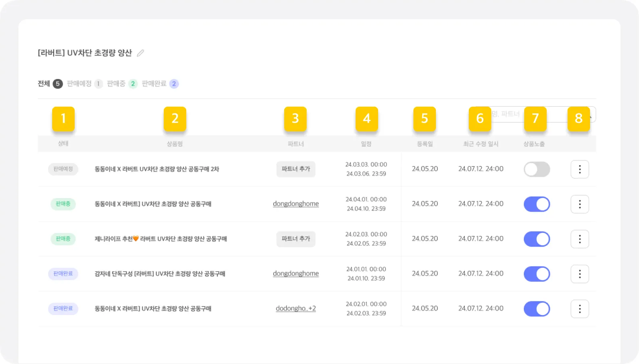The height and width of the screenshot is (364, 639).
Task: Switch to the 판매중 tab
Action: point(122,84)
